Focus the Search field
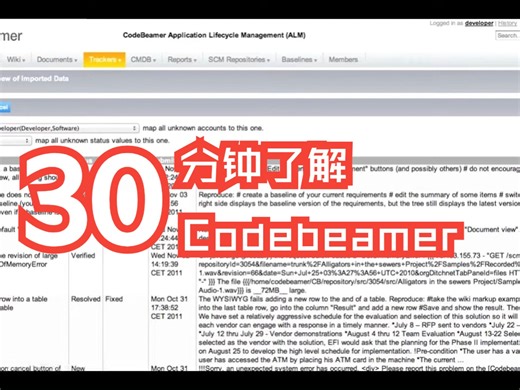The height and width of the screenshot is (390, 520). coord(508,36)
